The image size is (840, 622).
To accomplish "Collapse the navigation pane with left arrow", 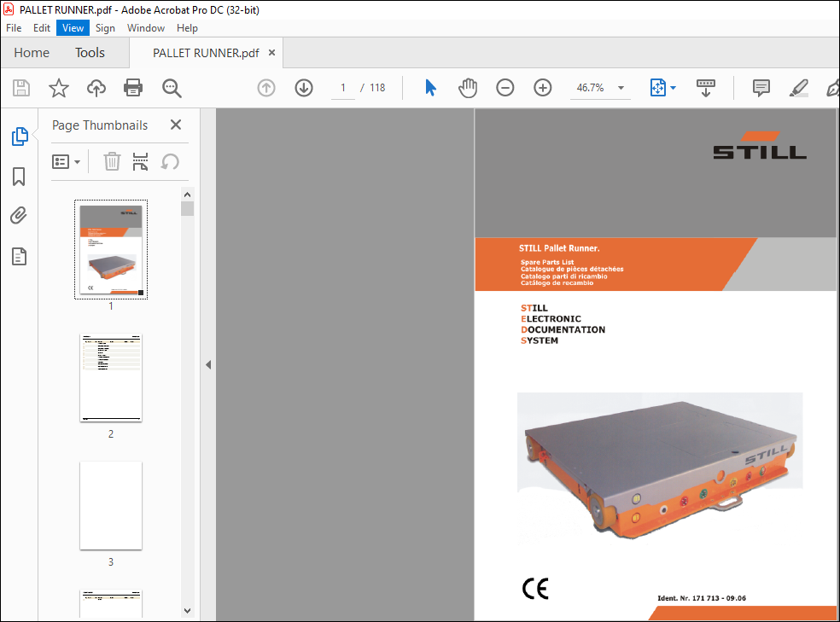I will click(x=208, y=365).
